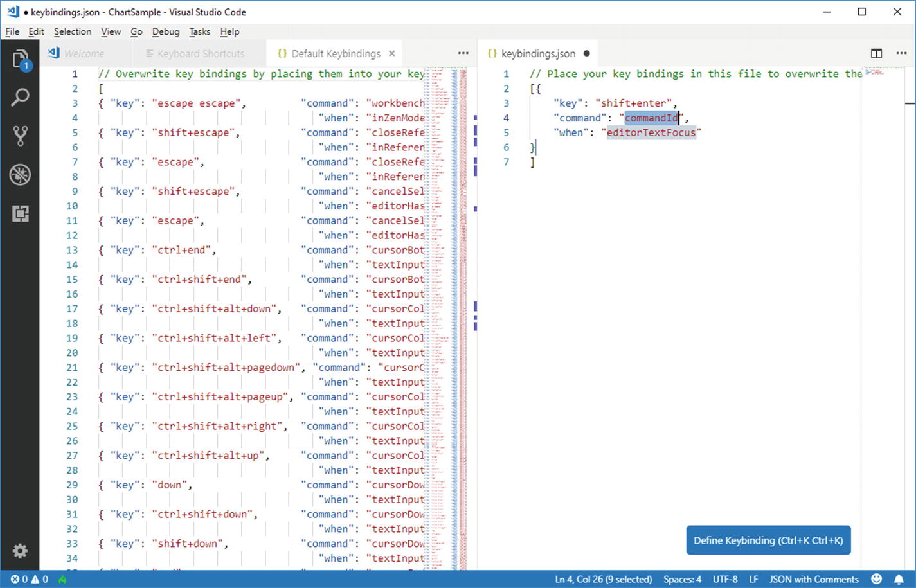916x588 pixels.
Task: Open the Manage gear icon
Action: 20,551
